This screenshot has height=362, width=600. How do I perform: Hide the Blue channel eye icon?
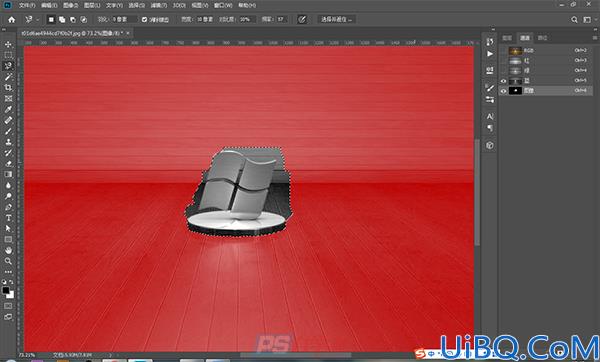pyautogui.click(x=504, y=81)
